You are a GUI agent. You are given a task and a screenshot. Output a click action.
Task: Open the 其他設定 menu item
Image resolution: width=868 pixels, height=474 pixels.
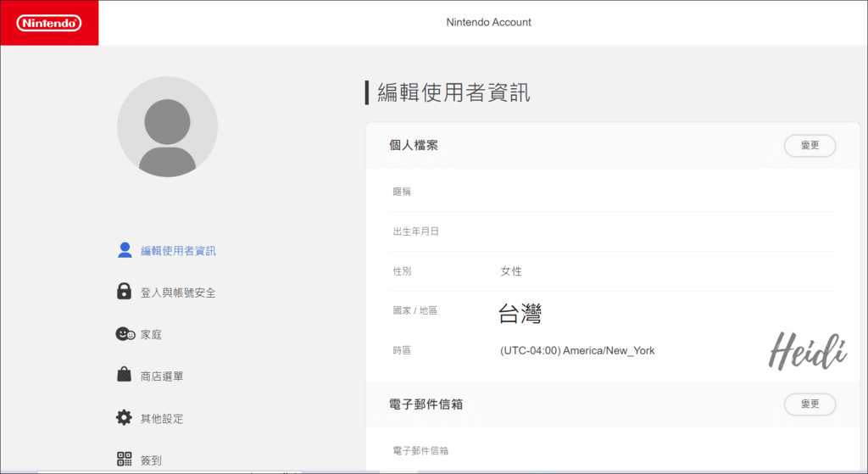(162, 419)
